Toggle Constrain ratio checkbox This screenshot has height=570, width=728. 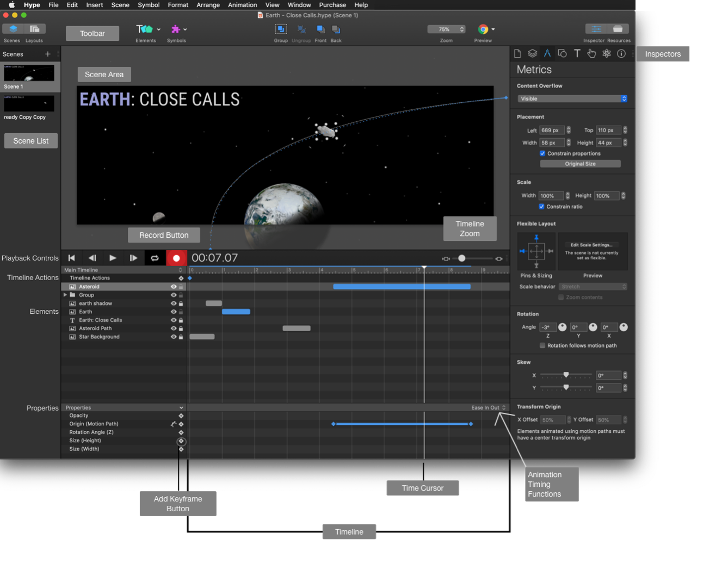pyautogui.click(x=541, y=207)
